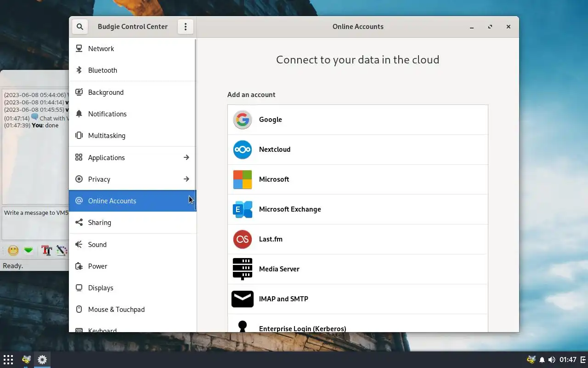Viewport: 588px width, 368px height.
Task: Click the chat message input field
Action: [x=36, y=223]
